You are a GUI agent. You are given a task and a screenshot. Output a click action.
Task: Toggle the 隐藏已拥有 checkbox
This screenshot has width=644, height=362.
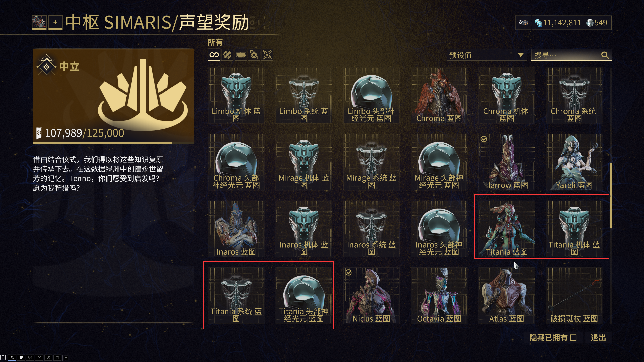(x=573, y=338)
